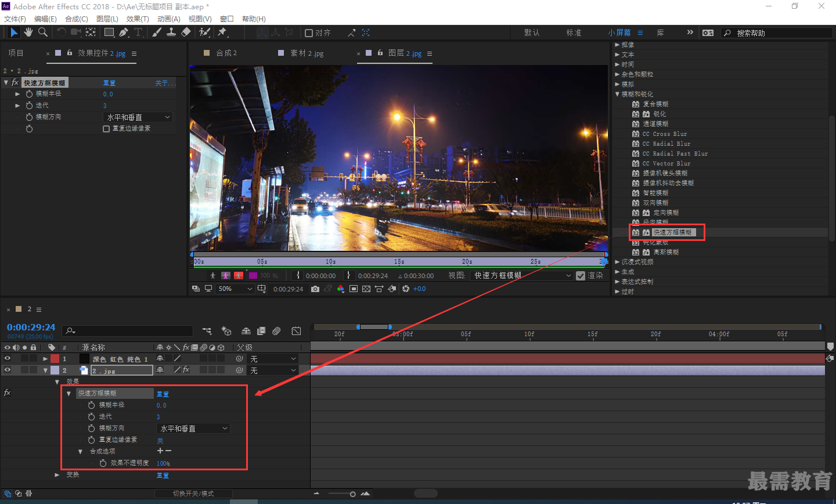Open the 视图 快速方框模糊 dropdown
The image size is (836, 504).
tap(522, 276)
